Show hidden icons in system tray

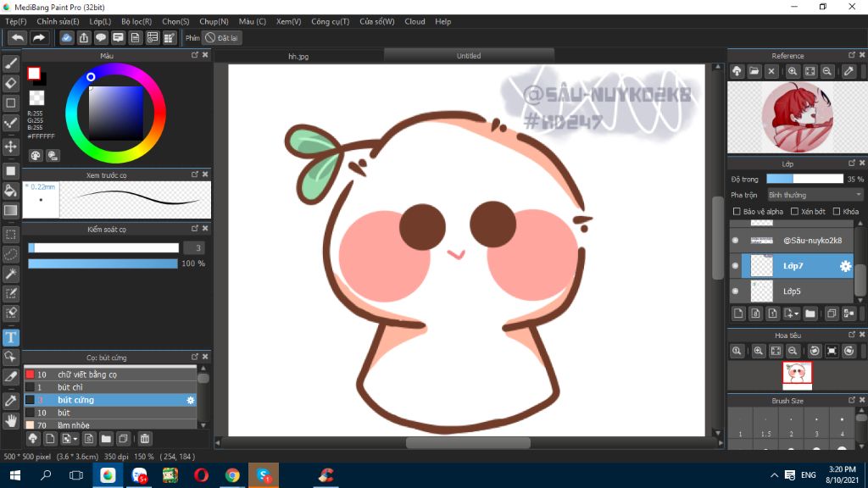pyautogui.click(x=775, y=475)
